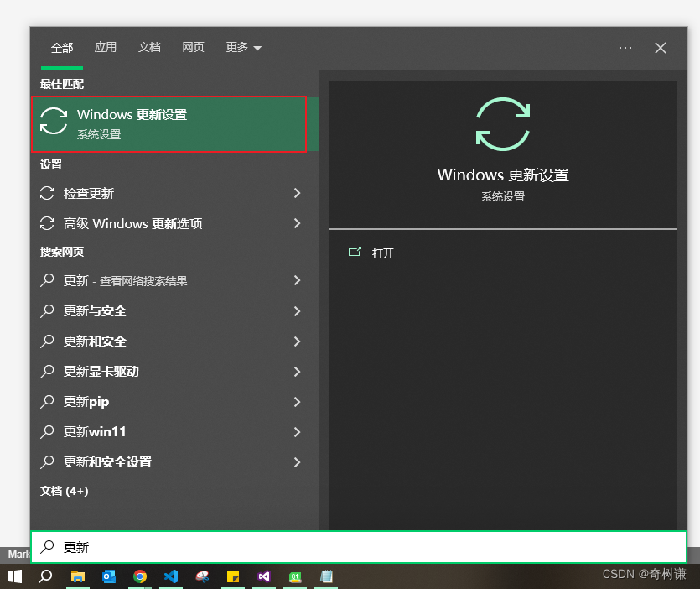
Task: Click the search box containing 更新
Action: [359, 547]
